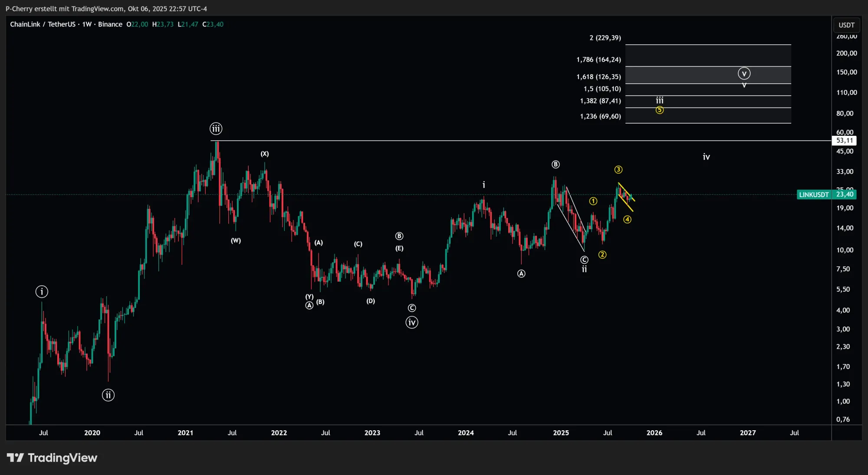Click the circled ii label at 2020 low
Image resolution: width=868 pixels, height=475 pixels.
click(108, 395)
